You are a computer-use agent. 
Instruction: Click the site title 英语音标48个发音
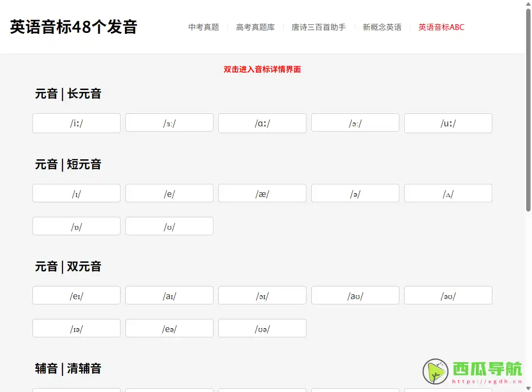click(x=74, y=28)
